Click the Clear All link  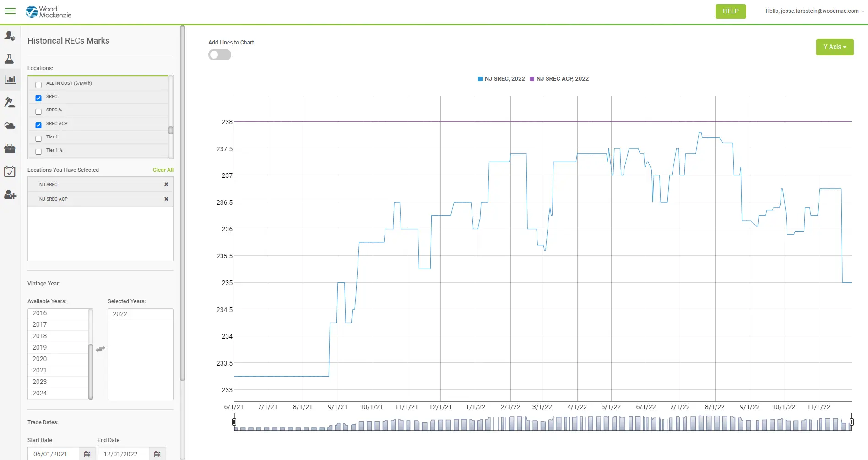tap(163, 170)
